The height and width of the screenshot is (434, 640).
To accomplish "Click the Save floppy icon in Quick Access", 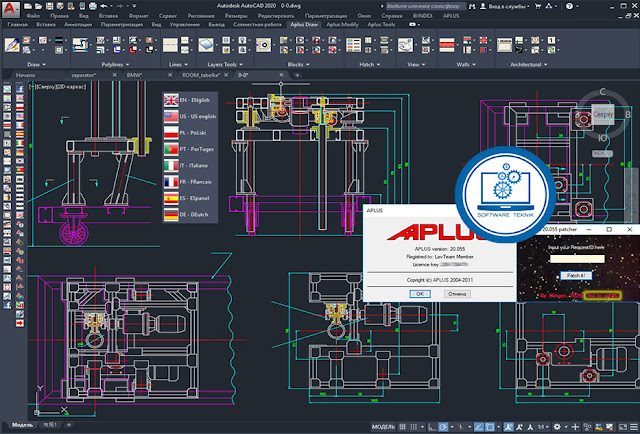I will 49,6.
